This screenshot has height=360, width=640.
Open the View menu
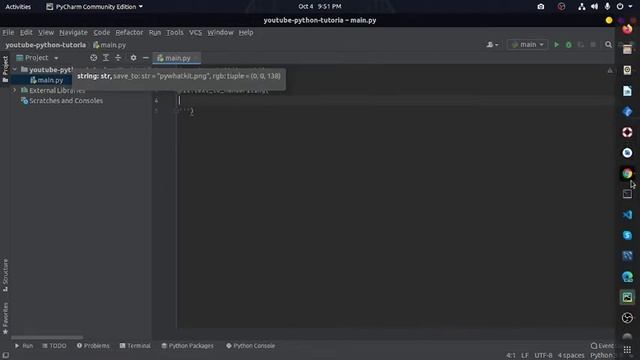pos(46,32)
